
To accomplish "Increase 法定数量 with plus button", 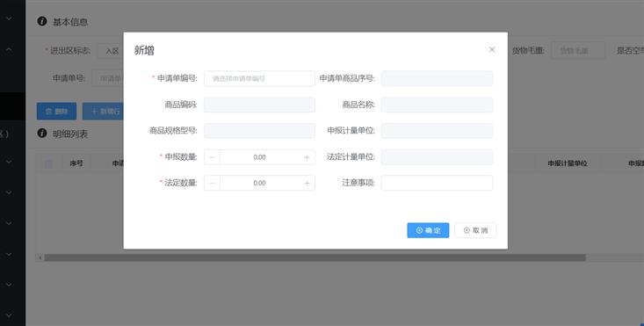I will (x=307, y=183).
